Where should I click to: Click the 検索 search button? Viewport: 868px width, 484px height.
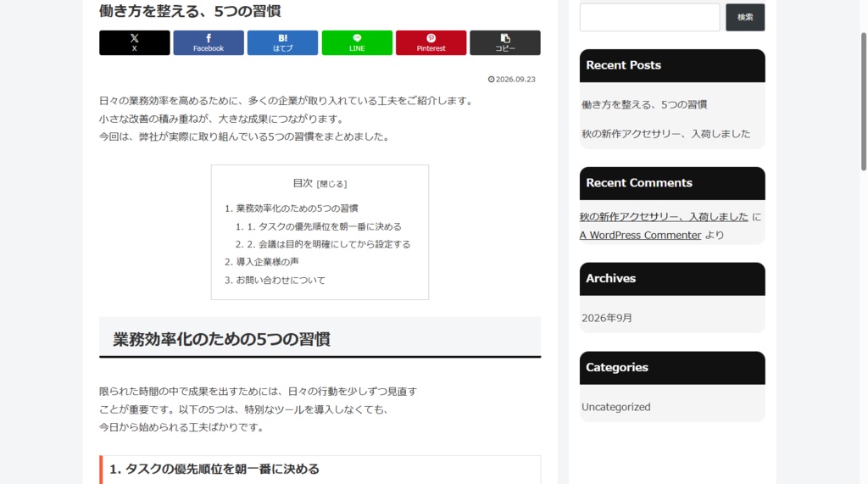pyautogui.click(x=745, y=17)
